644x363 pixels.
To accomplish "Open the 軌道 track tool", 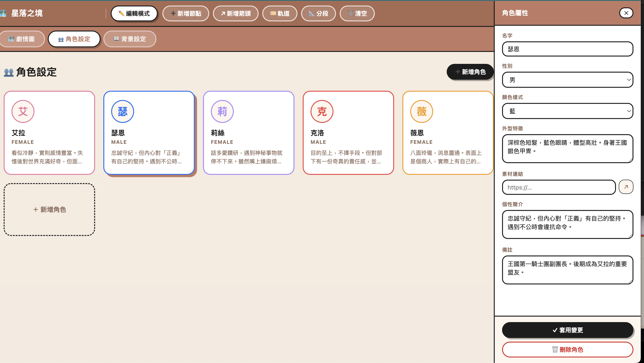I will coord(280,14).
